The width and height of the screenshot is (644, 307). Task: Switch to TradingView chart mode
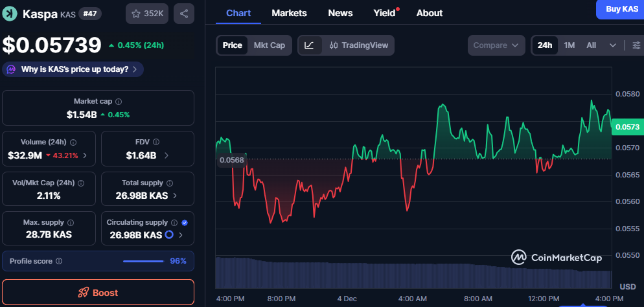pos(358,45)
